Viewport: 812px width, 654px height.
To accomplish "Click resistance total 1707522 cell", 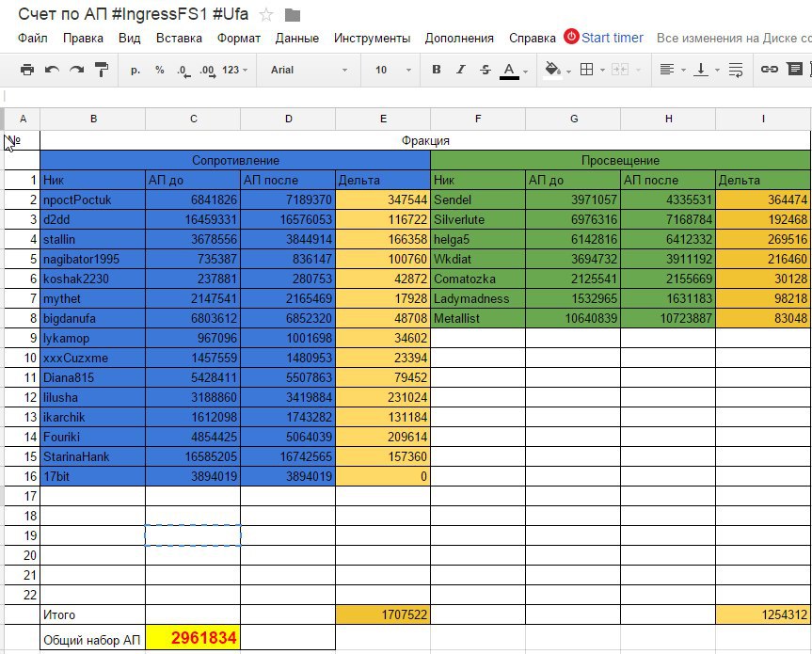I will (x=383, y=615).
